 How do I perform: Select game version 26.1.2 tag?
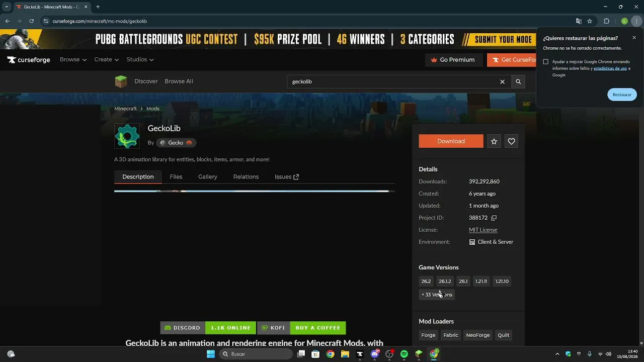(x=445, y=282)
